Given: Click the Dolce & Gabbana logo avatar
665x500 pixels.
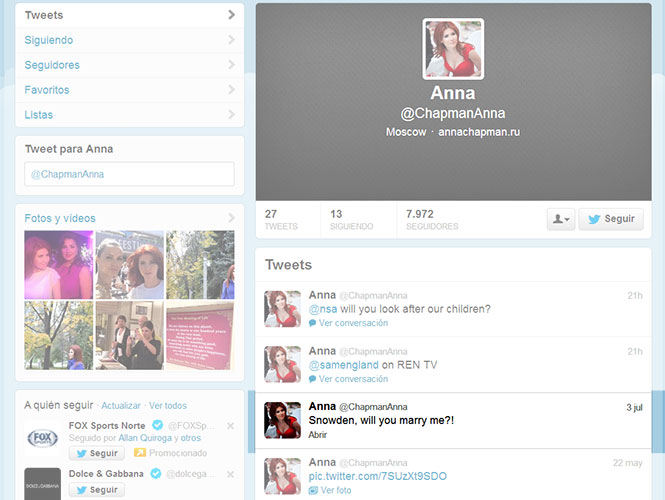Looking at the screenshot, I should (42, 484).
